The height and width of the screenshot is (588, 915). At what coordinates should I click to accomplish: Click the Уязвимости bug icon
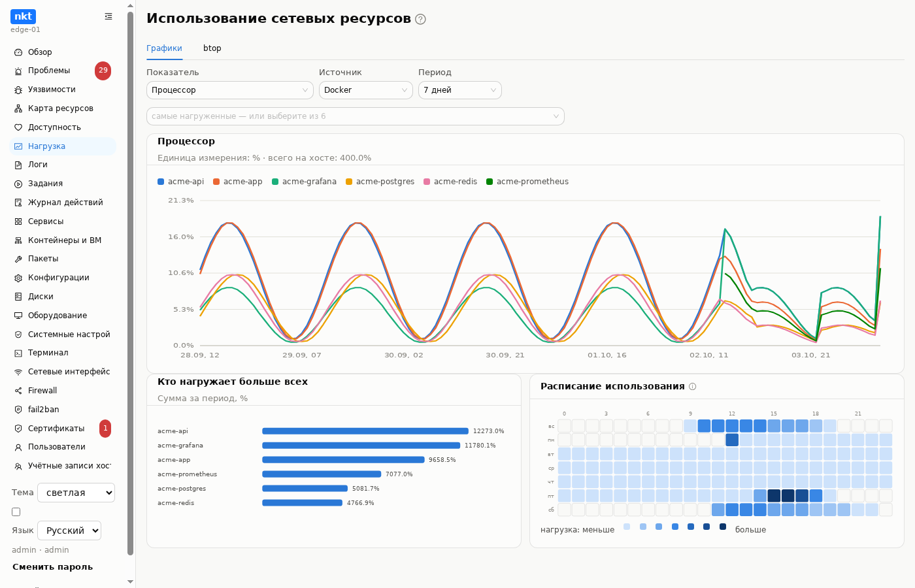pyautogui.click(x=18, y=90)
